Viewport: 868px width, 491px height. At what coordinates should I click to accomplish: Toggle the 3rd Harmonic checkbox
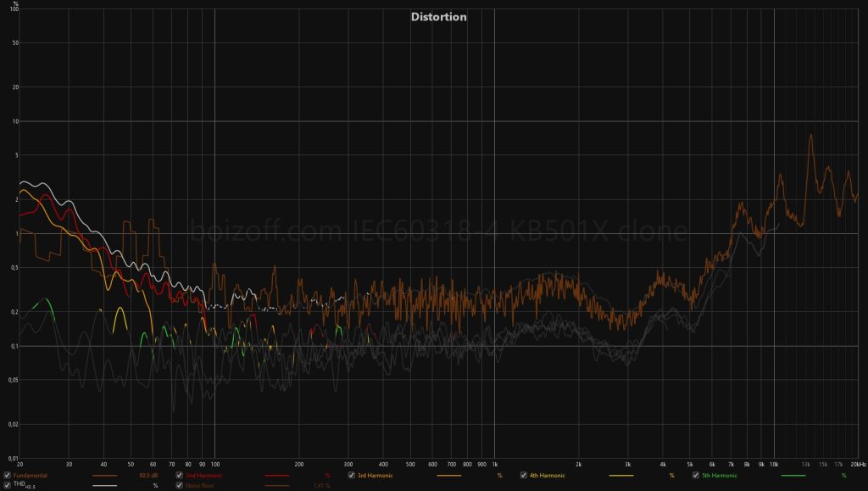[x=352, y=476]
